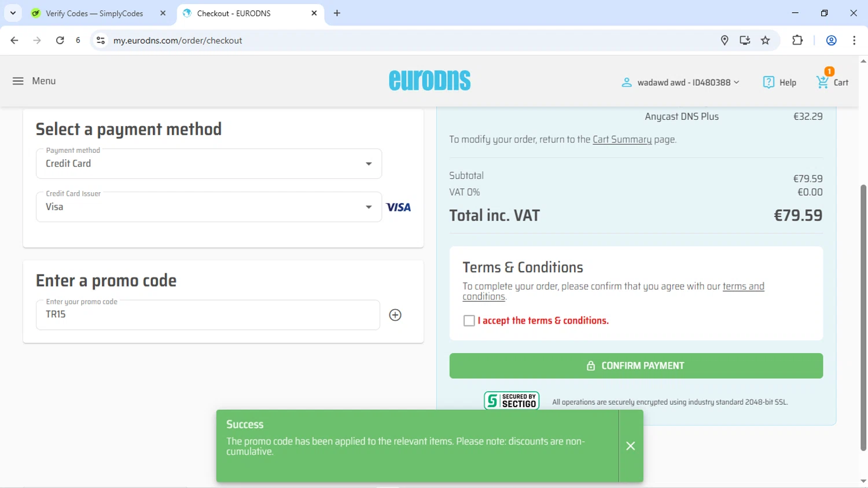Screen dimensions: 868x488
Task: Open the tab search dropdown
Action: point(13,13)
